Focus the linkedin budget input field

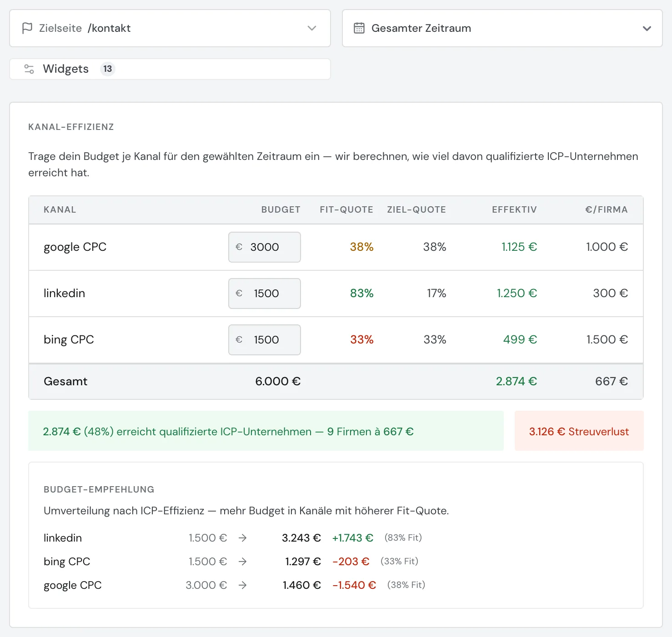point(265,294)
